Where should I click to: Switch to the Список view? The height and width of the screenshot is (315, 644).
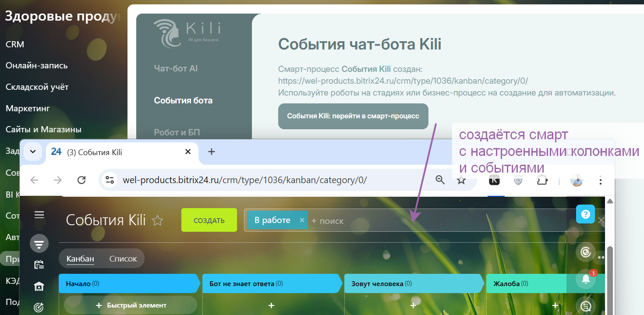pyautogui.click(x=123, y=259)
